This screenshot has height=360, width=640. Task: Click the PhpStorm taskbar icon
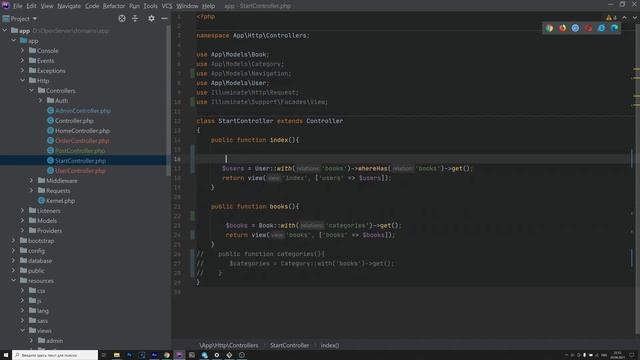(x=179, y=355)
